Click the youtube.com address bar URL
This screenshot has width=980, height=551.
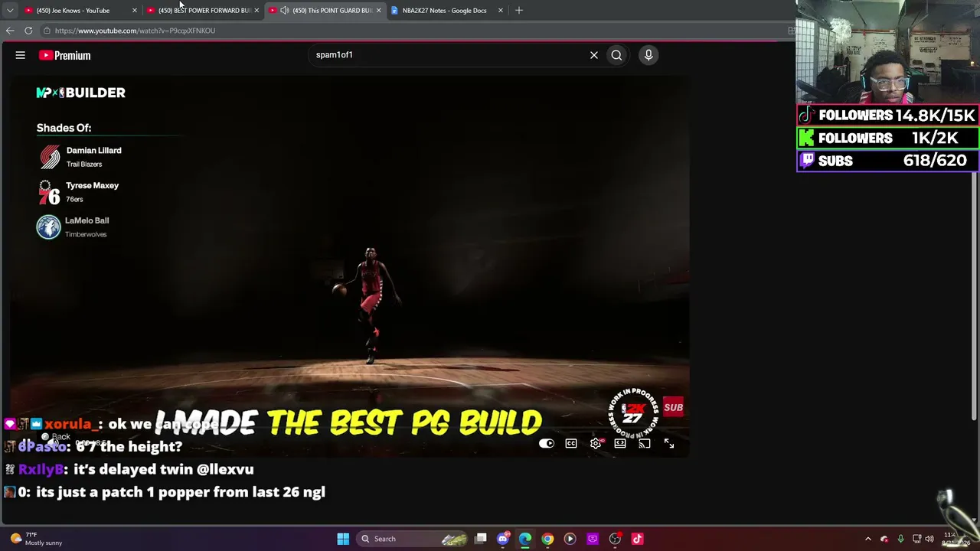(135, 31)
